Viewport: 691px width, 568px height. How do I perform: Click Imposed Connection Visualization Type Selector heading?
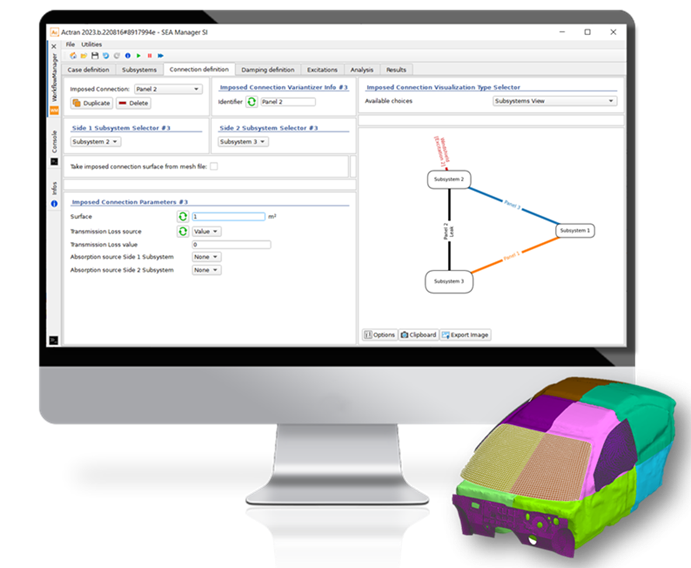tap(443, 87)
